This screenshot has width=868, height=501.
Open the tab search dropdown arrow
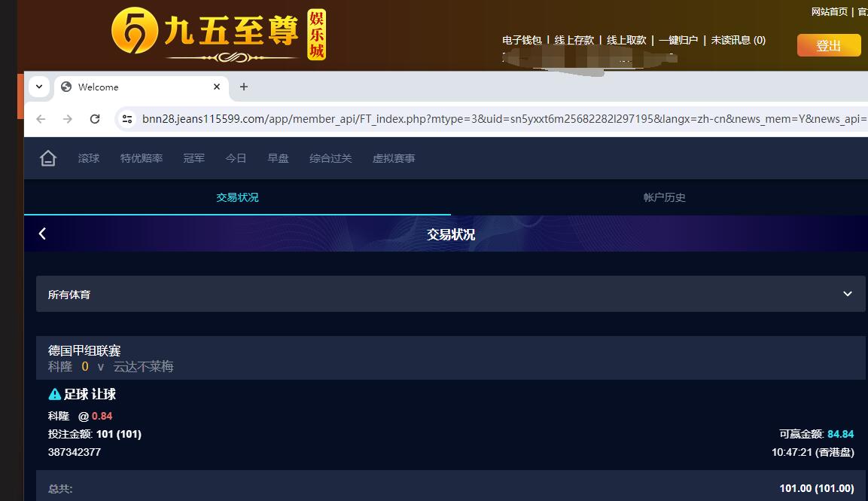pyautogui.click(x=39, y=87)
